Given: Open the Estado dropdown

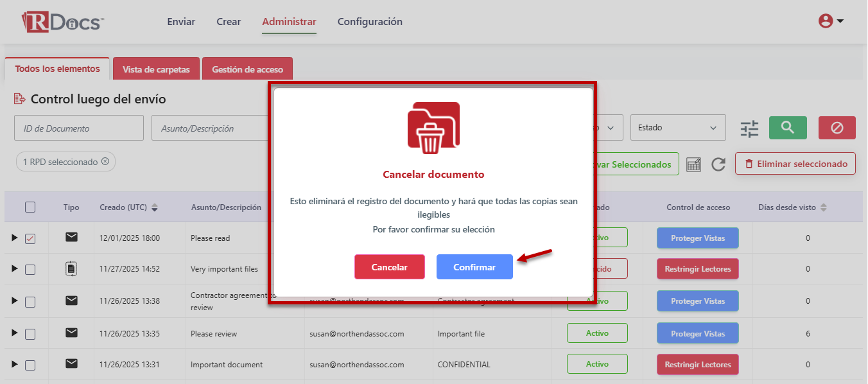Looking at the screenshot, I should 677,128.
